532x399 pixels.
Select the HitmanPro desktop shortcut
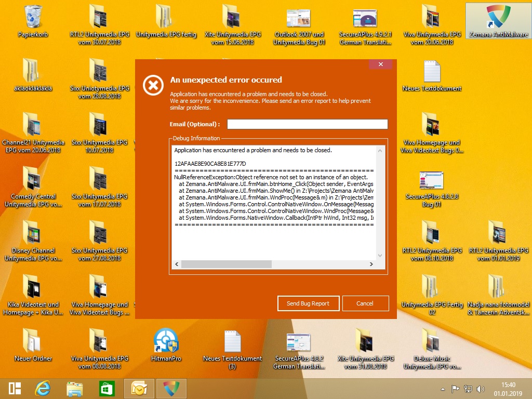pyautogui.click(x=166, y=345)
